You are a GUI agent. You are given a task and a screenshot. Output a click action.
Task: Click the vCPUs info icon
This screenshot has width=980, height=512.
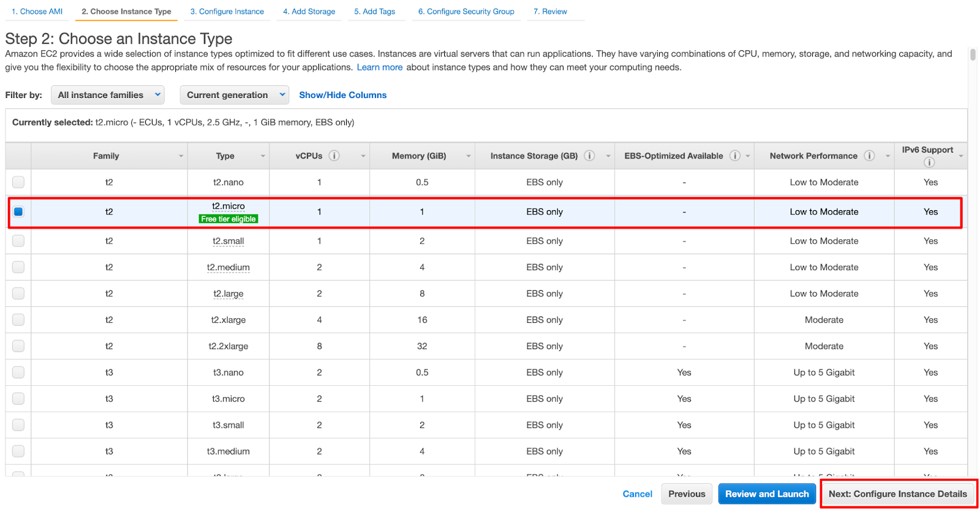334,156
